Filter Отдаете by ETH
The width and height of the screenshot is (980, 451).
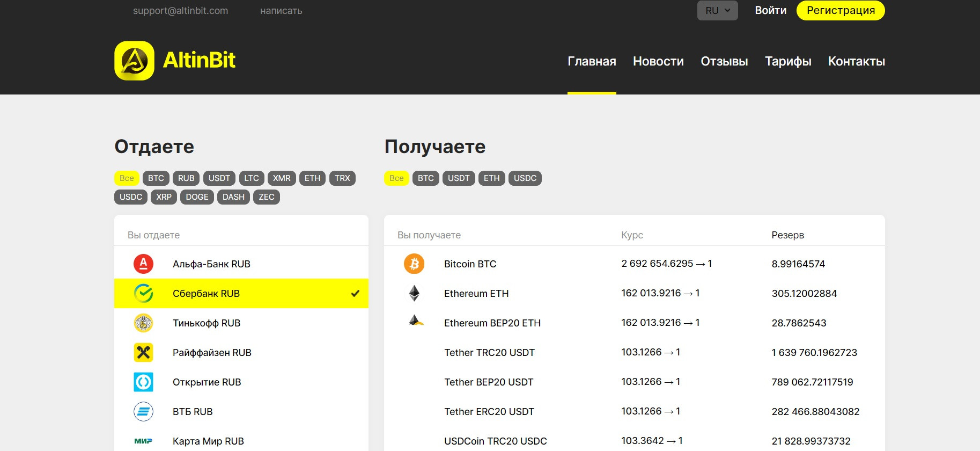[312, 178]
